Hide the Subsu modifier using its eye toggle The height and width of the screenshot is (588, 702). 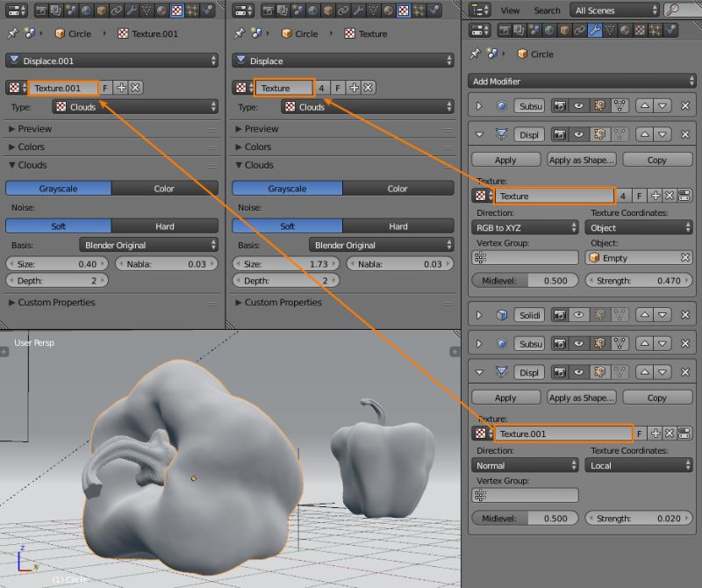click(578, 106)
